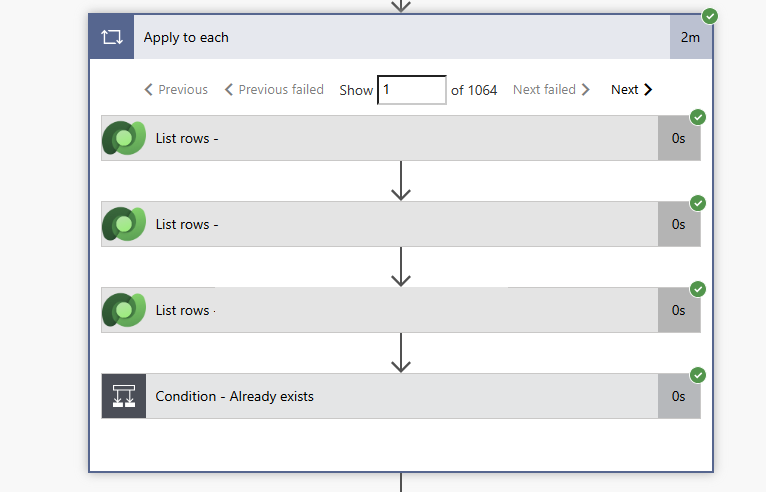Image resolution: width=766 pixels, height=492 pixels.
Task: Click the first List rows success checkmark
Action: click(x=698, y=117)
